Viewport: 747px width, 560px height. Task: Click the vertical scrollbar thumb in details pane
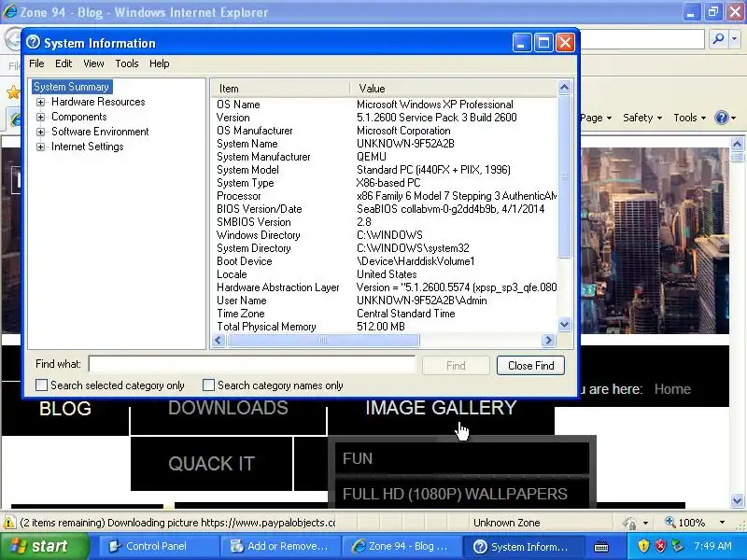pos(564,176)
